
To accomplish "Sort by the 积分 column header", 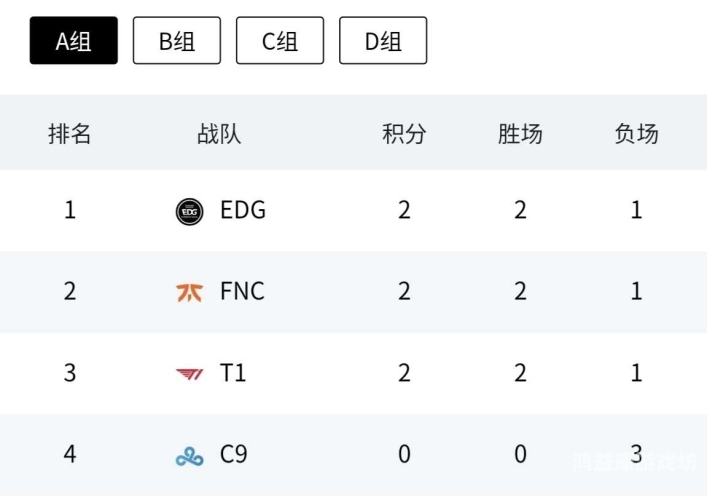I will pyautogui.click(x=404, y=134).
